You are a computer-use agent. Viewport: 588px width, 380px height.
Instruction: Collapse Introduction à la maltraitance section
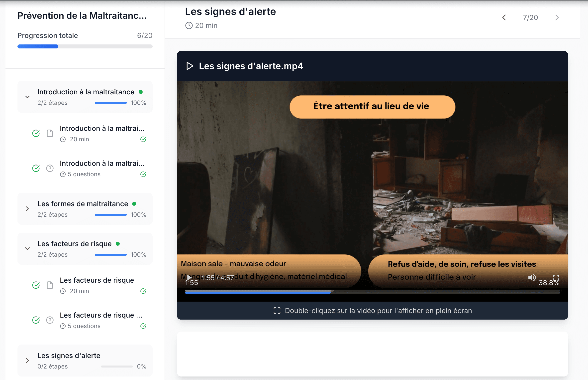click(27, 97)
